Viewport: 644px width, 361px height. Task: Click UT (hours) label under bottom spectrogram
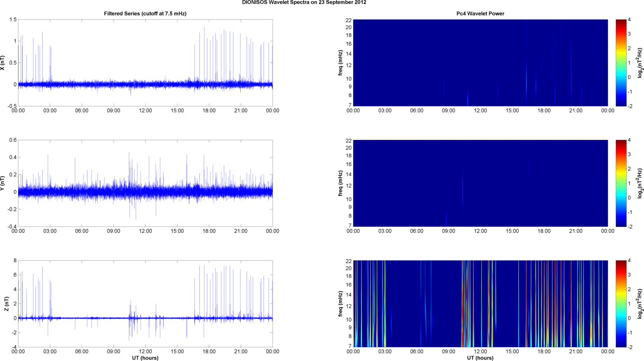(x=480, y=358)
